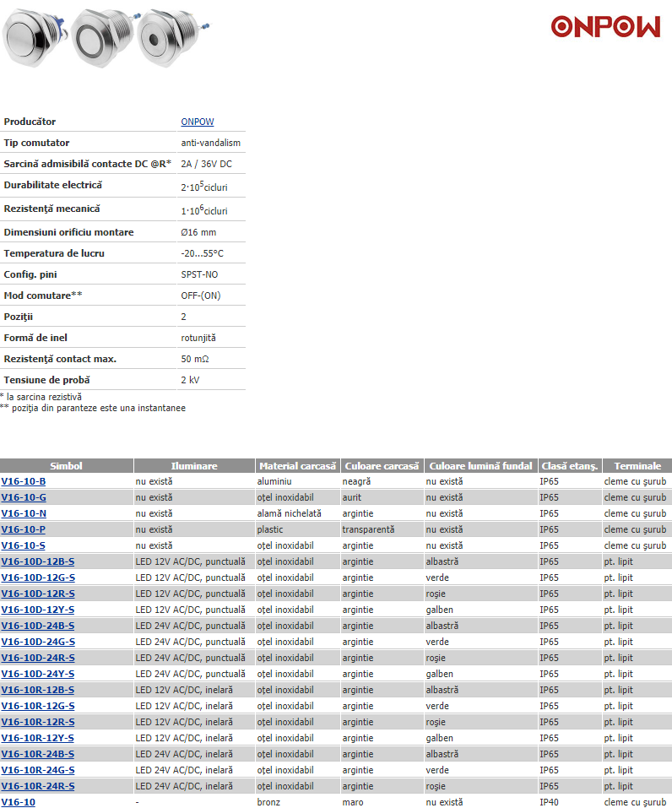Sort table by Simbol column header
The width and height of the screenshot is (672, 808).
67,466
